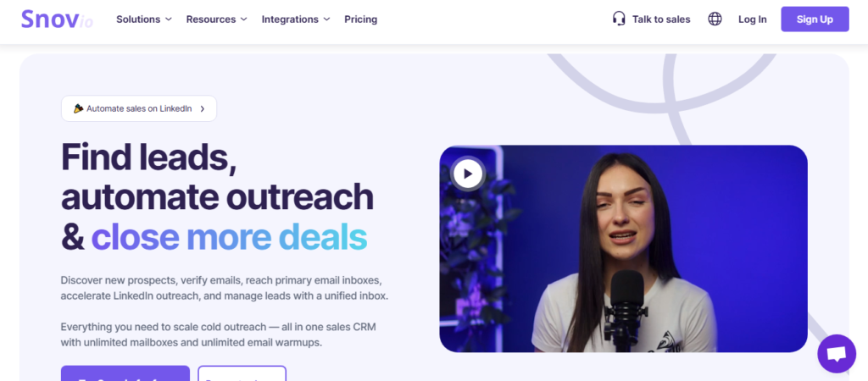Open the chat widget bubble
Viewport: 868px width, 381px height.
point(837,354)
